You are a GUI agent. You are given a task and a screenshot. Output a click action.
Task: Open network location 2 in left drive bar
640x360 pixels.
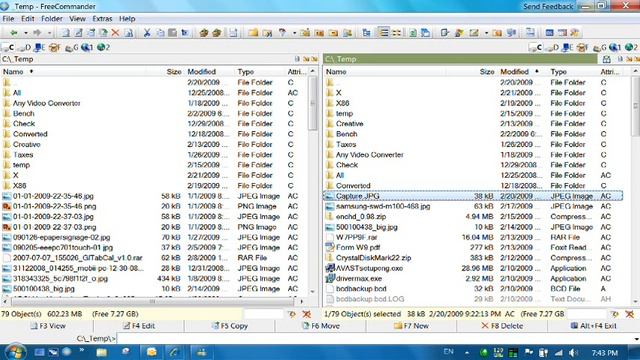[x=103, y=47]
